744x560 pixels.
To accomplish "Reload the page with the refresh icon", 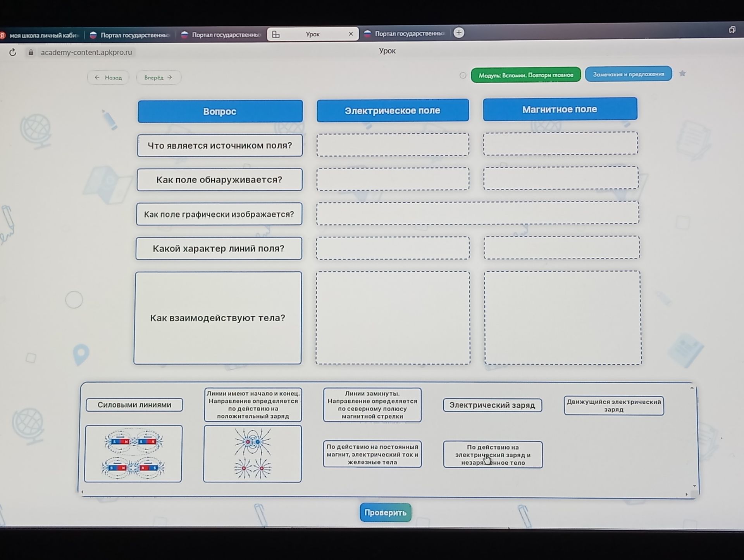I will [13, 52].
